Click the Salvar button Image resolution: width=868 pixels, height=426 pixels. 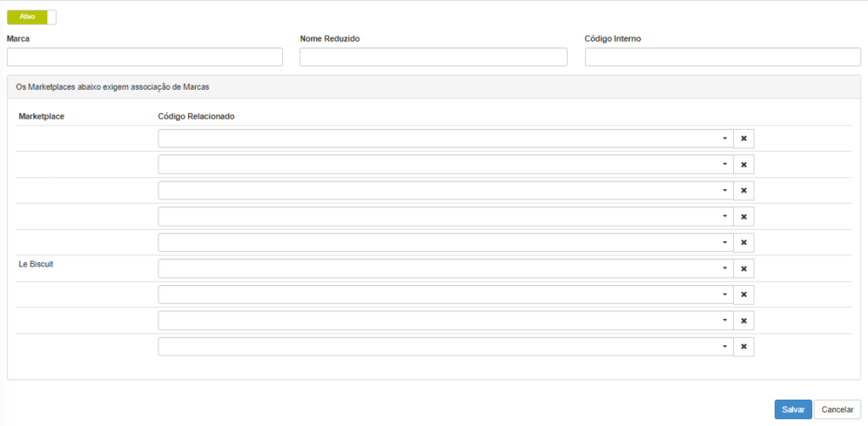pos(793,409)
